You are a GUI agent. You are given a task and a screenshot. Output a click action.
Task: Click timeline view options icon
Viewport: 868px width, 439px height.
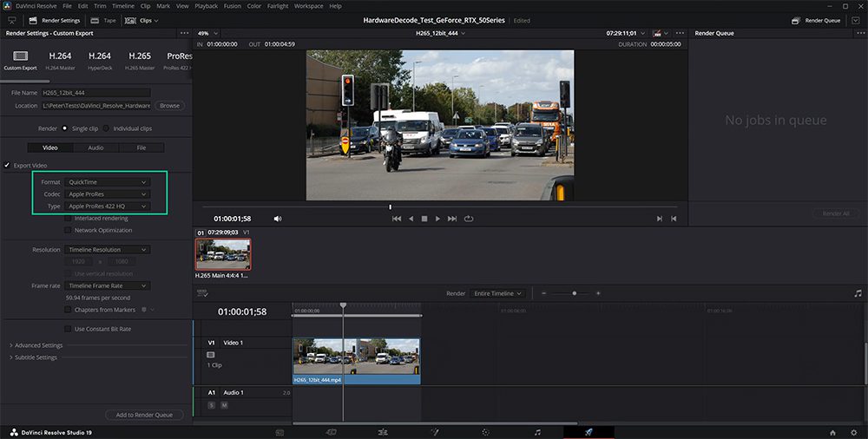202,293
